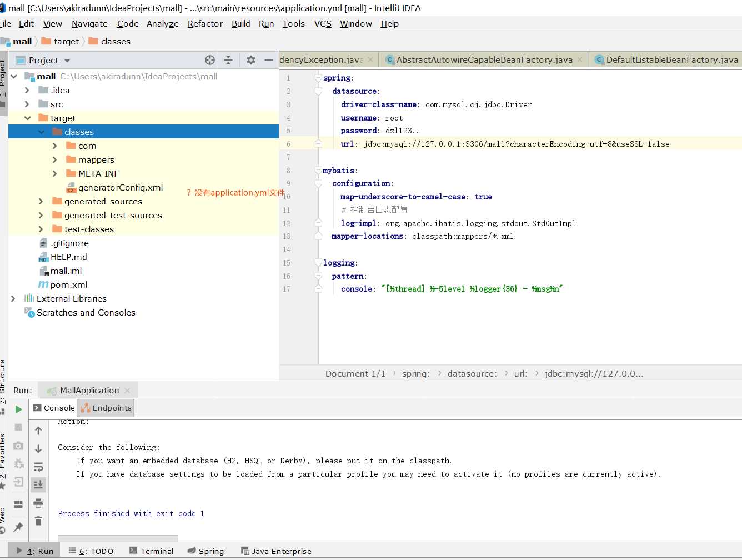Click the locate file target icon in Project panel
Screen dimensions: 742x560
click(x=210, y=60)
